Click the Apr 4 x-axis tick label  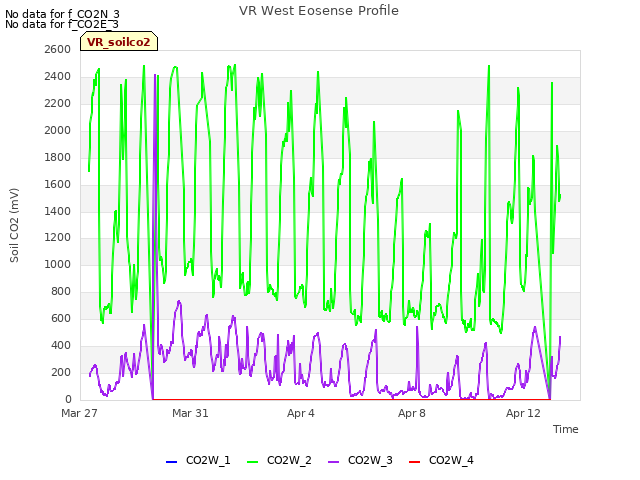point(301,413)
